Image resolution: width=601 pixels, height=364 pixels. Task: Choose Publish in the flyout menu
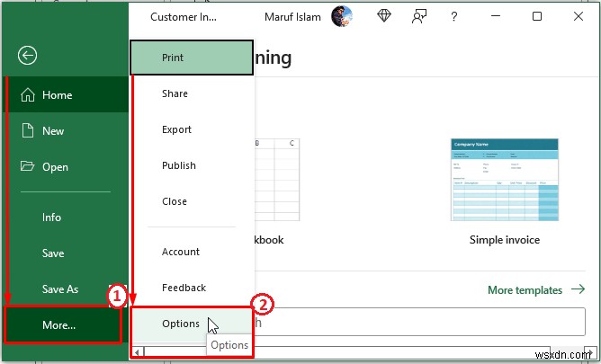click(192, 165)
